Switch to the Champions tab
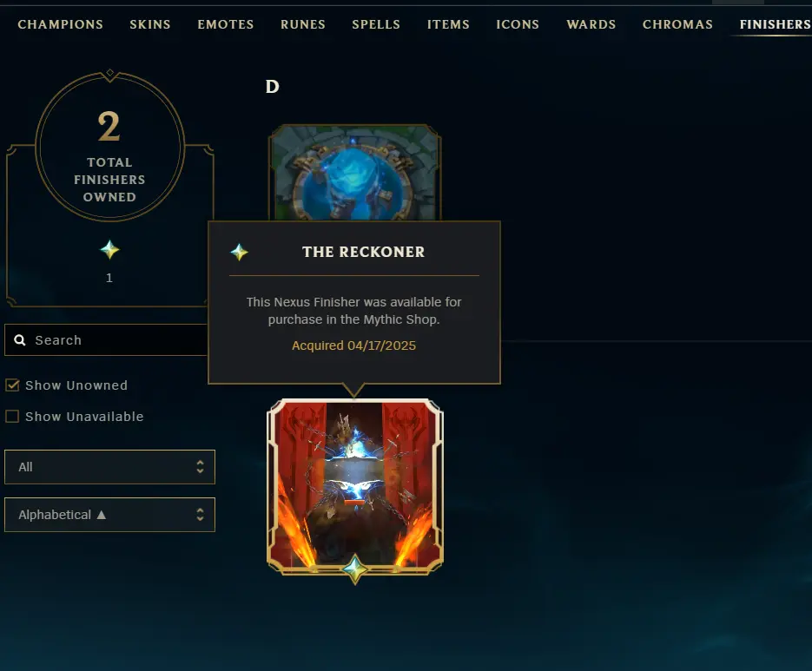The height and width of the screenshot is (671, 812). click(x=60, y=24)
